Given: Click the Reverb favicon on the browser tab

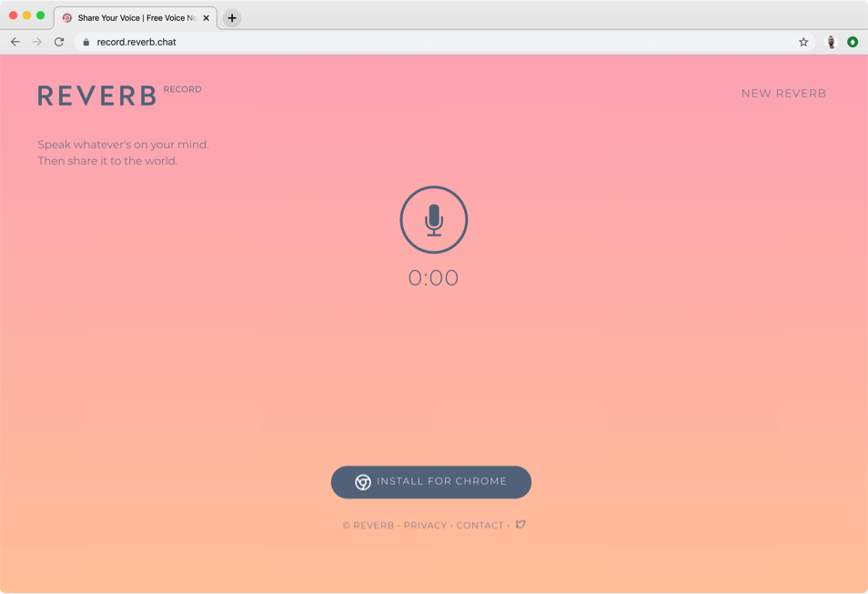Looking at the screenshot, I should [x=66, y=16].
